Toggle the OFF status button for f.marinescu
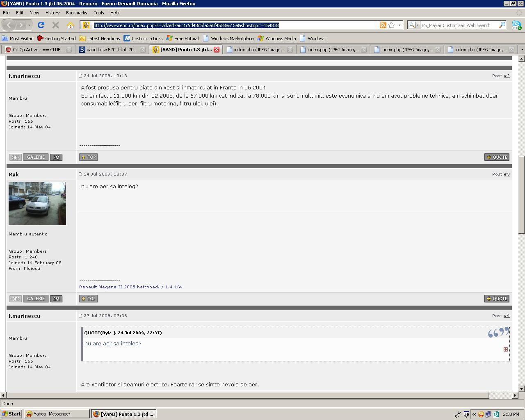The image size is (525, 420). pyautogui.click(x=16, y=157)
